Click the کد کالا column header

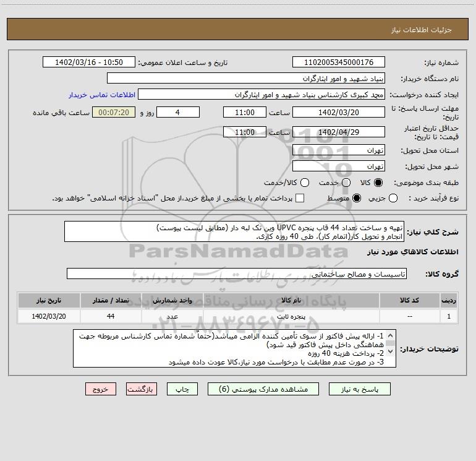[x=409, y=300]
